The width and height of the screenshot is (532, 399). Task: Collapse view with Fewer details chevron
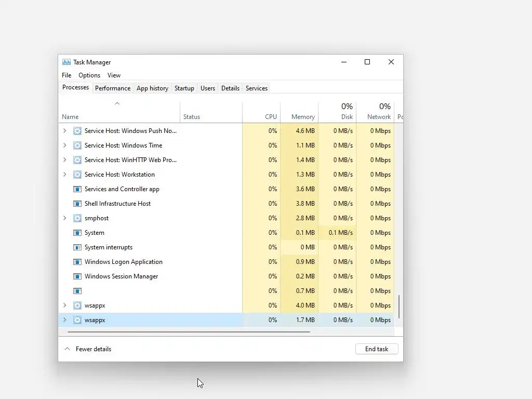[x=67, y=349]
